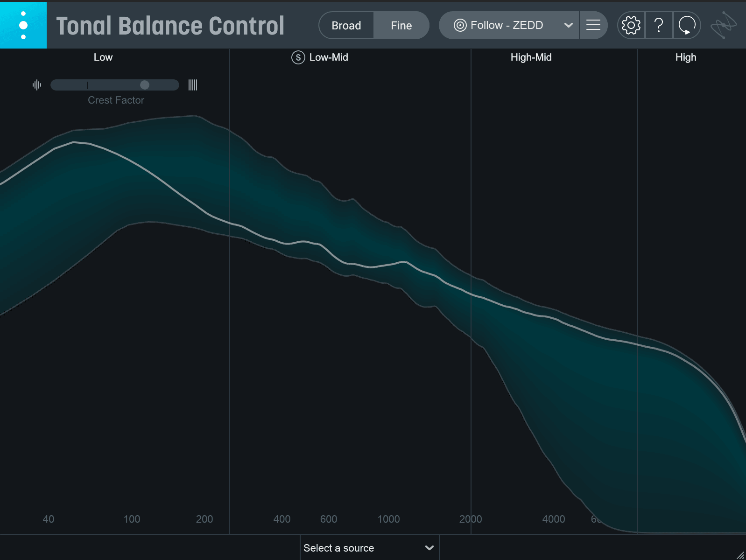Click the 4000 Hz frequency axis label
This screenshot has height=560, width=746.
tap(554, 519)
